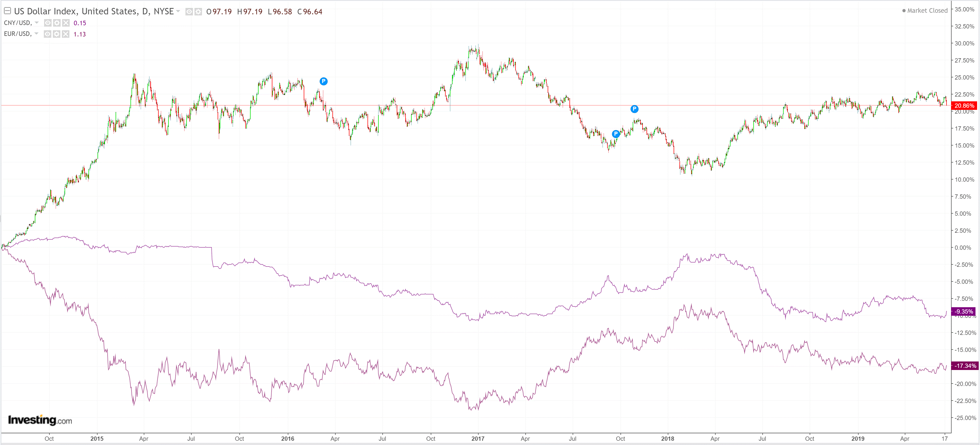Viewport: 980px width, 445px height.
Task: Expand the CNY/USD dropdown arrow
Action: (36, 23)
